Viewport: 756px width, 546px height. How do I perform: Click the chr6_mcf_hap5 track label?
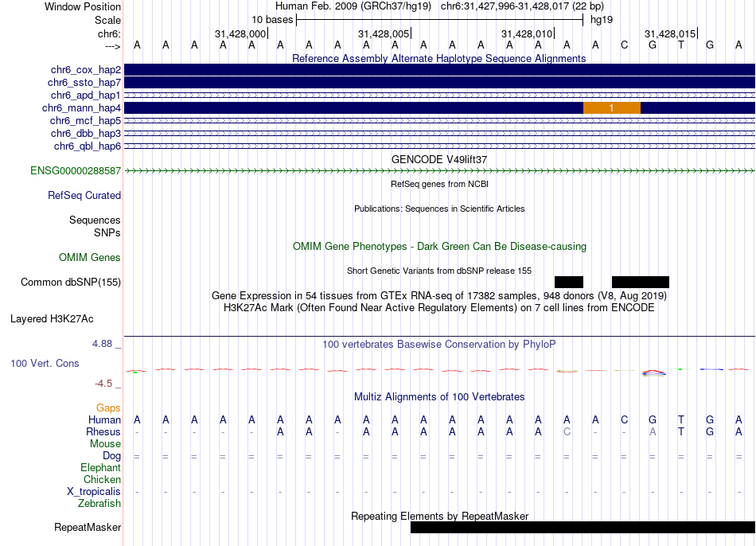tap(85, 121)
